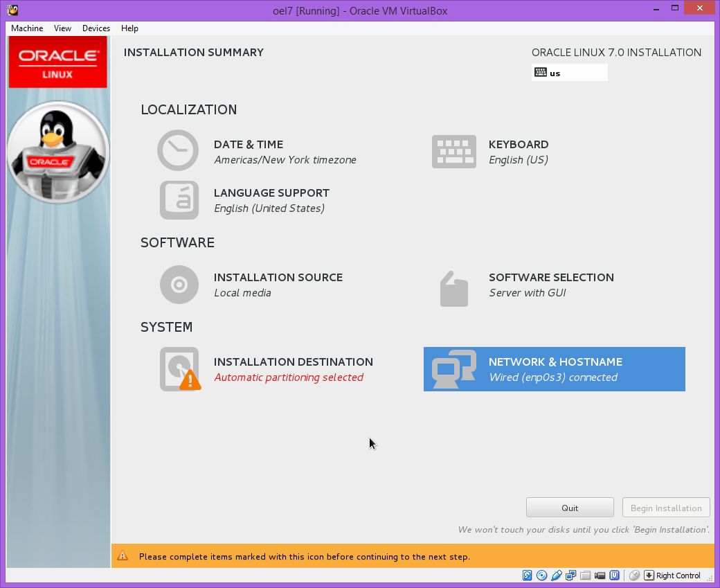720x588 pixels.
Task: Click the optical disc status icon
Action: click(542, 575)
